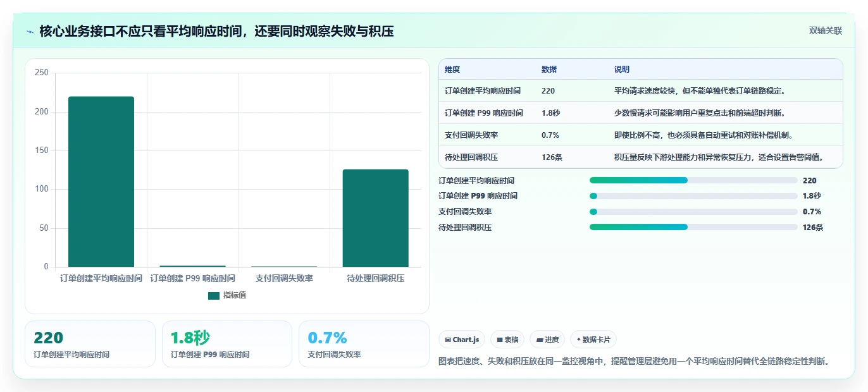Click the 250 y-axis tick label
The height and width of the screenshot is (392, 868).
pos(42,73)
